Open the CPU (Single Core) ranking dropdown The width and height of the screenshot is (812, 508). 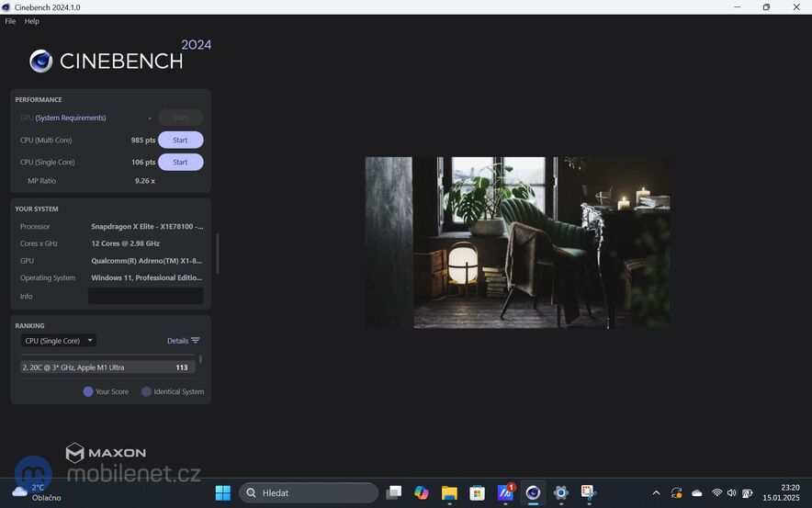coord(58,341)
